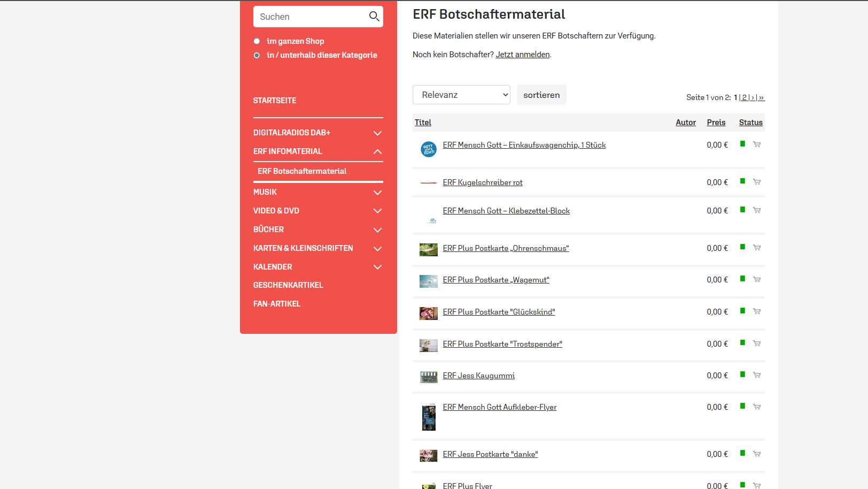Open Kalender category label
Screen dimensions: 868x489
click(273, 267)
